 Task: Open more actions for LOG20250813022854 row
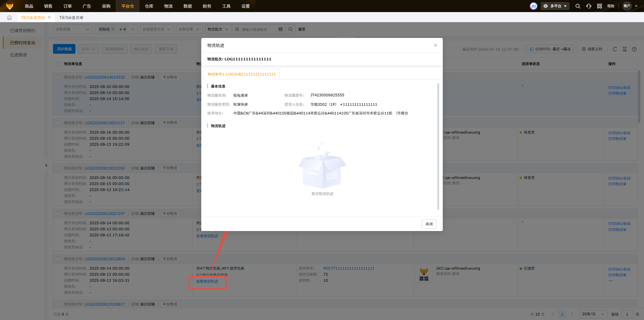click(x=610, y=281)
